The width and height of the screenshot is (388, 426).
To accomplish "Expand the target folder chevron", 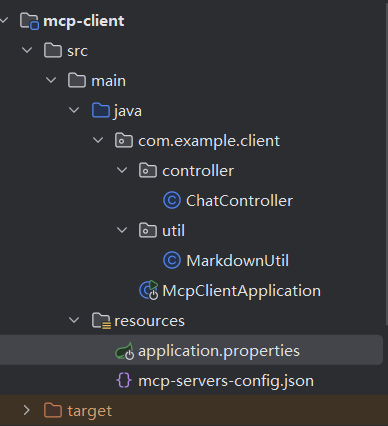I will click(27, 410).
